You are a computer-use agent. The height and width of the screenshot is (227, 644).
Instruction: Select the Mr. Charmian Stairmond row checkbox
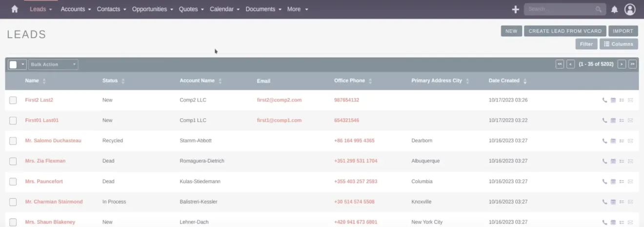(13, 202)
